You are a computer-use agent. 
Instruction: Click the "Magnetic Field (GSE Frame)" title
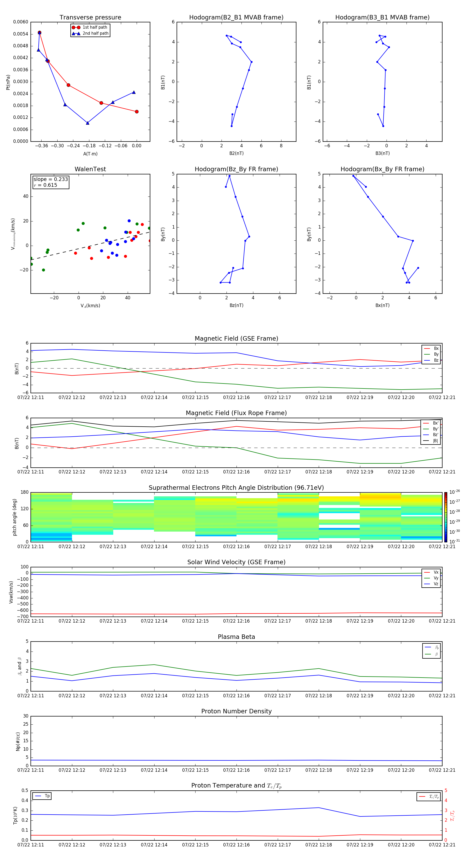(236, 339)
